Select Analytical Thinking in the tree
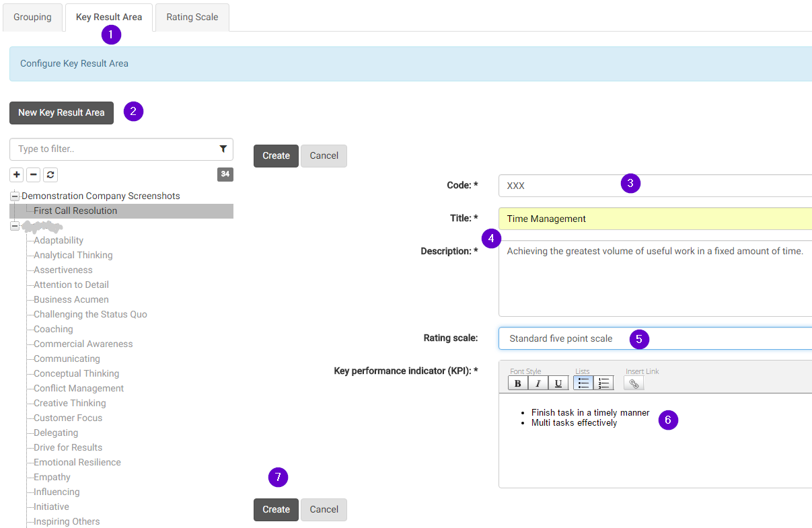This screenshot has width=812, height=528. click(x=73, y=256)
